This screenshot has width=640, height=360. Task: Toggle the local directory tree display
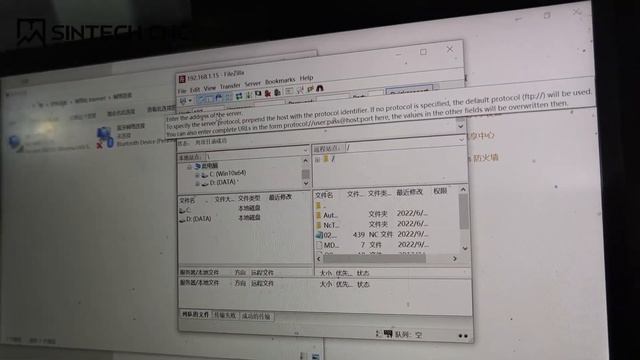[210, 98]
